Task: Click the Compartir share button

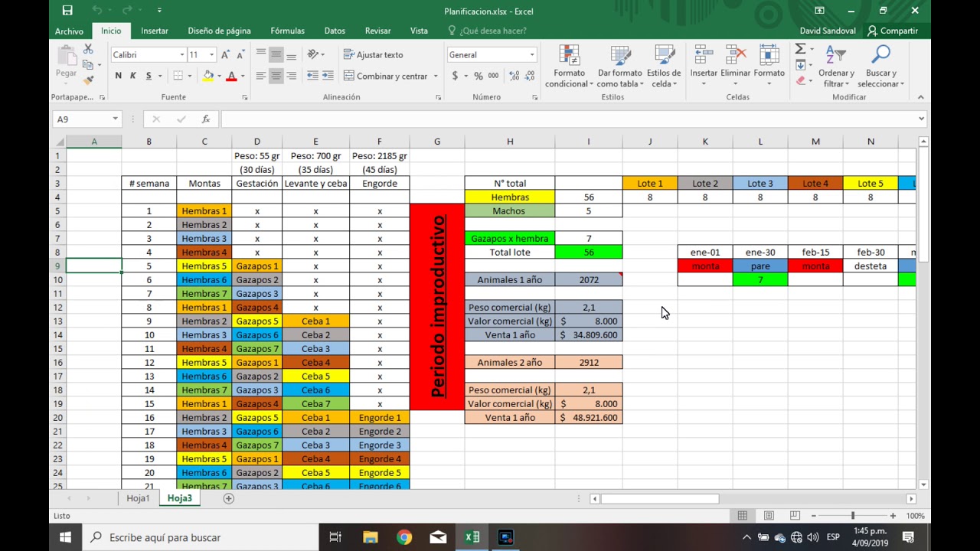Action: pyautogui.click(x=893, y=31)
